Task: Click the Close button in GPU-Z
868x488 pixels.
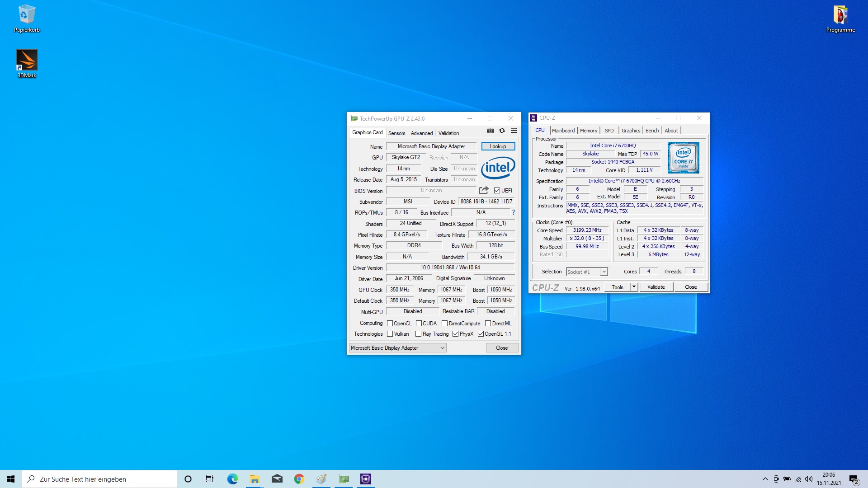Action: (502, 348)
